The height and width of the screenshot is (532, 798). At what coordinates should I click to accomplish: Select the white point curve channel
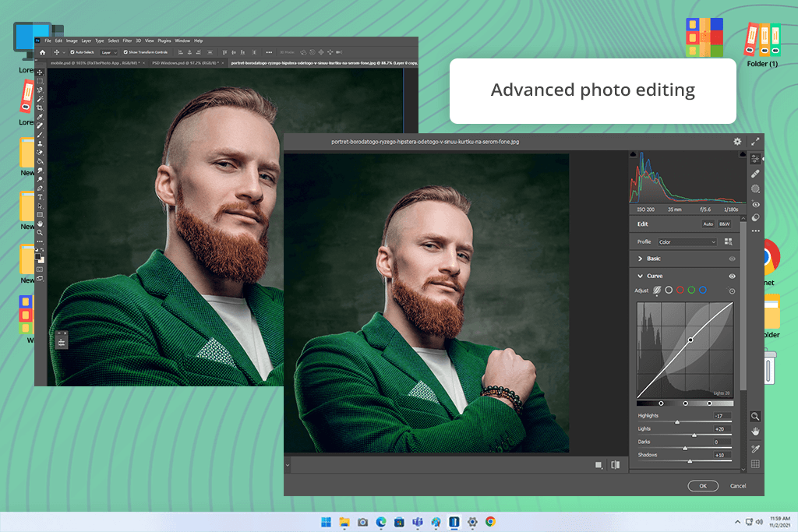[x=669, y=290]
